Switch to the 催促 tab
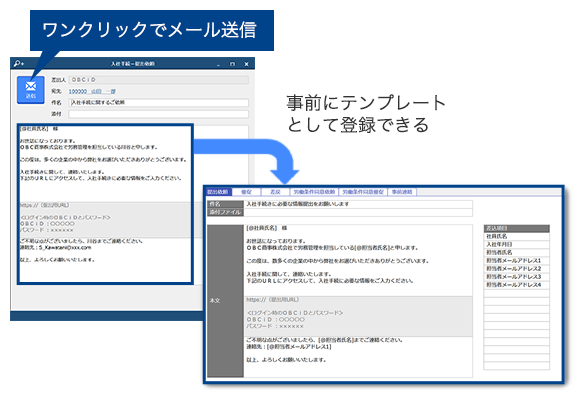Image resolution: width=575 pixels, height=396 pixels. (246, 192)
